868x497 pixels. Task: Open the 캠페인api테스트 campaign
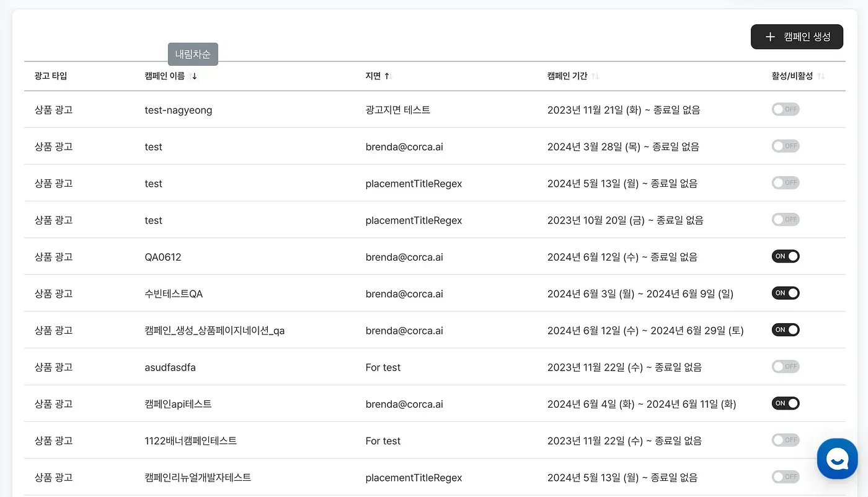[178, 404]
